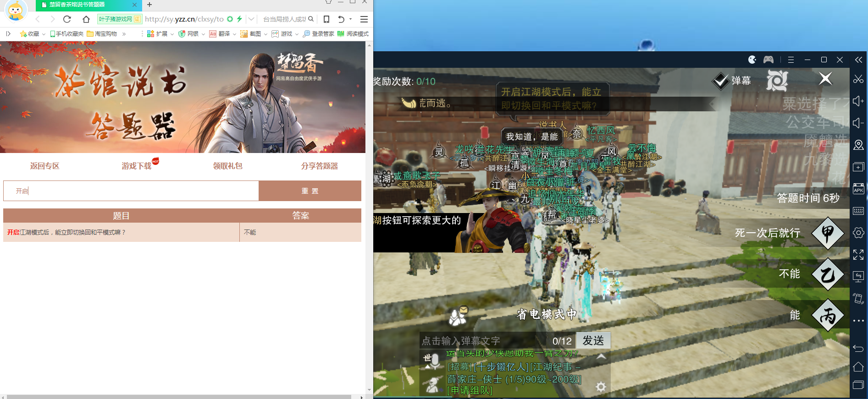Open the address bar URL dropdown chevron

click(251, 19)
